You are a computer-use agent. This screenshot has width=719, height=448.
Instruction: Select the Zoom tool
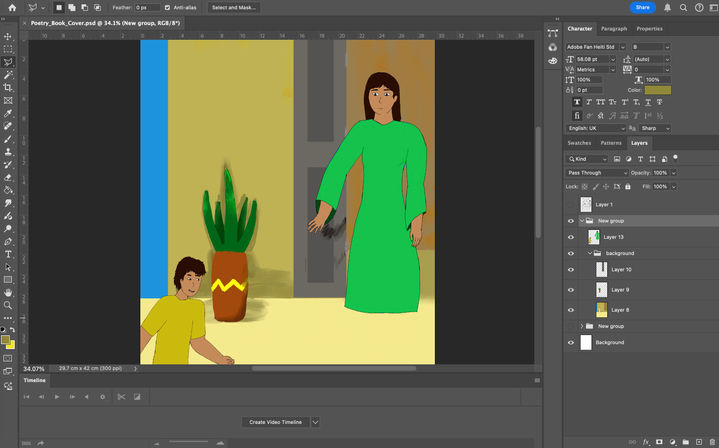(x=8, y=305)
